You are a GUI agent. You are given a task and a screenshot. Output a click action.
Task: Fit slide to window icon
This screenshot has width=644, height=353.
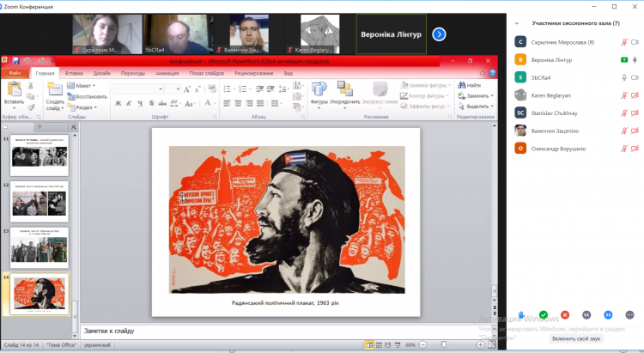(492, 344)
